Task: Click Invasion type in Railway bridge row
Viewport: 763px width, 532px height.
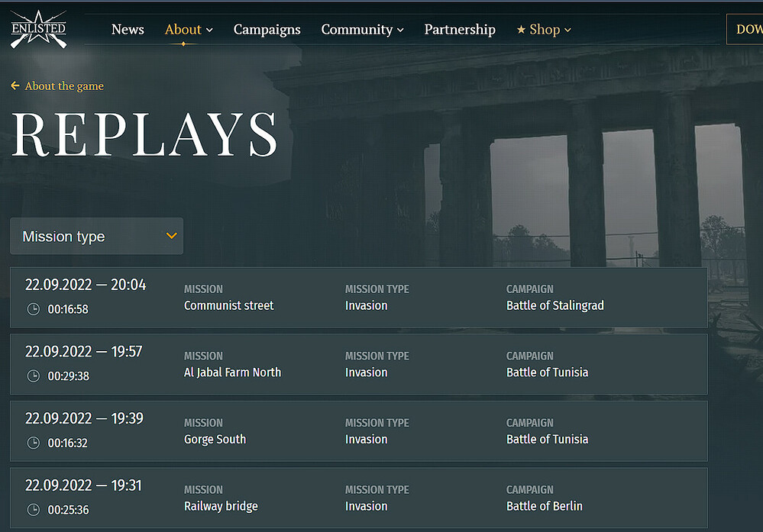Action: click(x=367, y=506)
